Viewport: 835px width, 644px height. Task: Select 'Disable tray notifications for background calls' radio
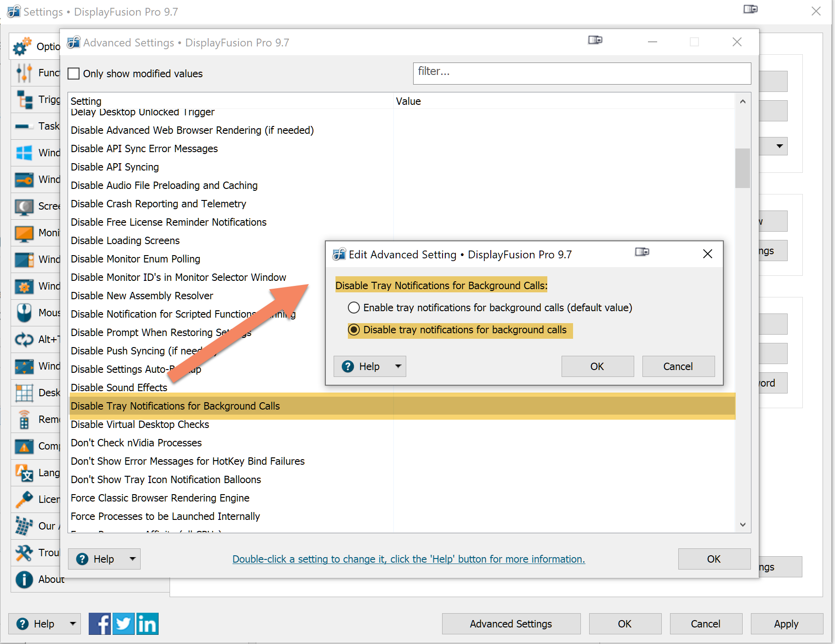pyautogui.click(x=354, y=330)
